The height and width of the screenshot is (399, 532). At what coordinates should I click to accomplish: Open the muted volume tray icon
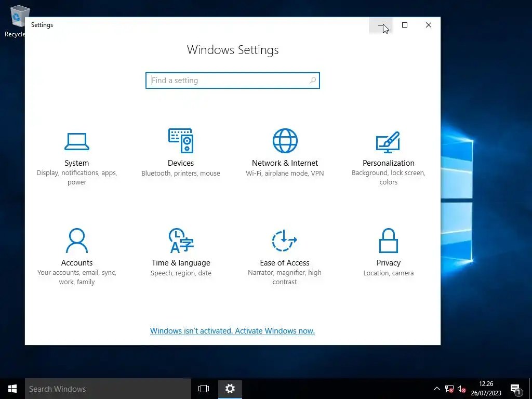tap(461, 389)
